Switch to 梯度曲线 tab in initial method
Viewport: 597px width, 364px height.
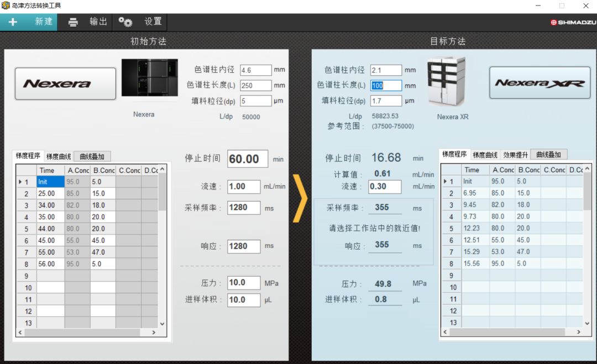pos(58,156)
